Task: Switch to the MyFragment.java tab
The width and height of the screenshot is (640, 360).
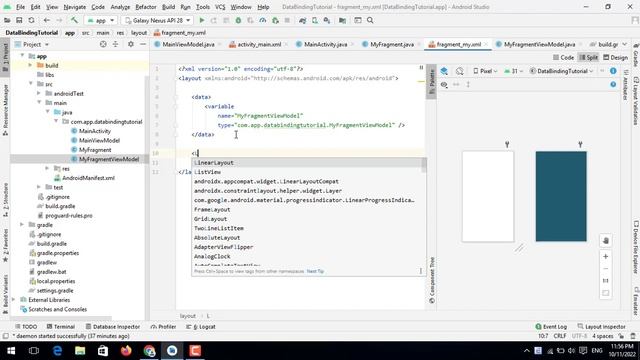Action: pos(392,44)
